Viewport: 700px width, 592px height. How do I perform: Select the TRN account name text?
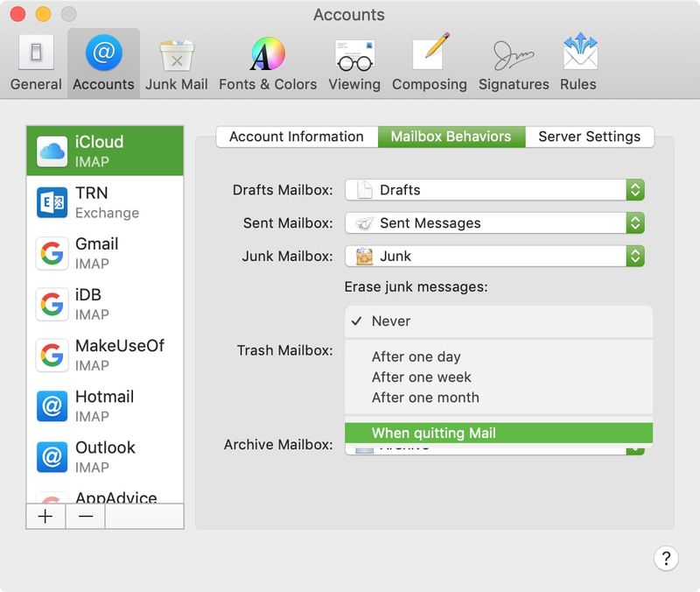click(x=92, y=193)
